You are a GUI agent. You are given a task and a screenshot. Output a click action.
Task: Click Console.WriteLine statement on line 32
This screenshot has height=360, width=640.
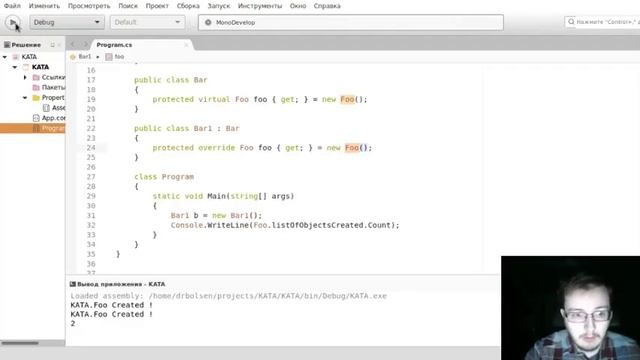pyautogui.click(x=285, y=225)
